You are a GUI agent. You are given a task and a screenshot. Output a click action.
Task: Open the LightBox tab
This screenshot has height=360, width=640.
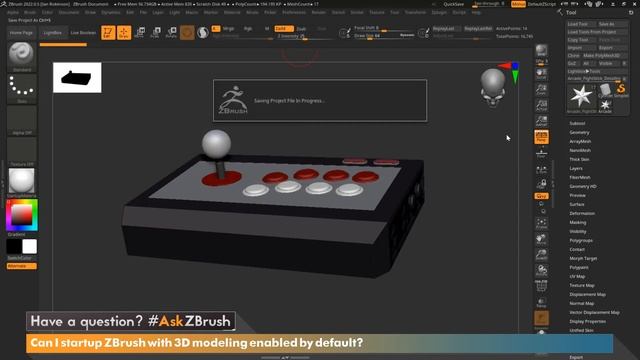click(x=53, y=33)
